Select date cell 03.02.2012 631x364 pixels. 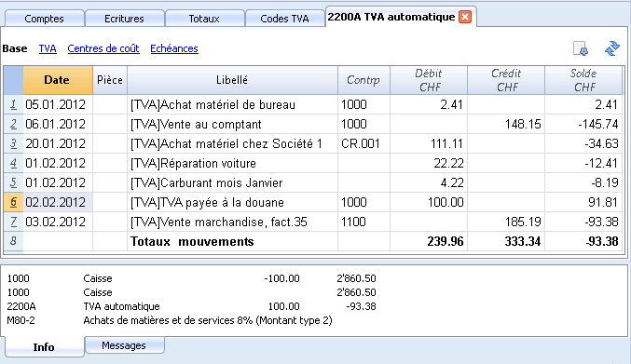(58, 222)
